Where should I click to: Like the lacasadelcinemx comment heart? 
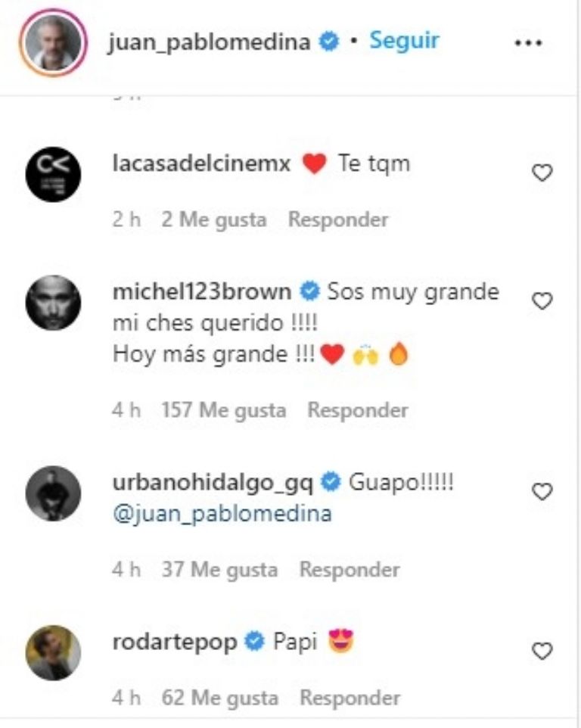click(542, 173)
